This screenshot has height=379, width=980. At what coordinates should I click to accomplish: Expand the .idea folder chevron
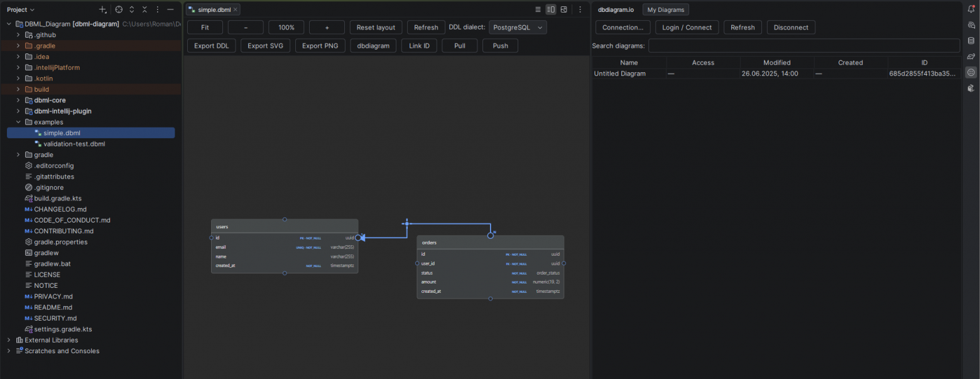(18, 57)
